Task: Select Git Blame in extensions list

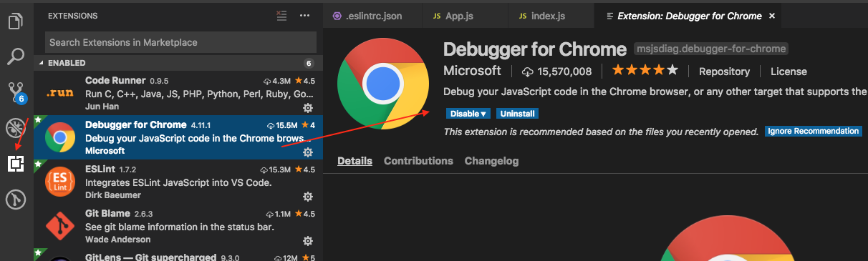Action: [178, 227]
